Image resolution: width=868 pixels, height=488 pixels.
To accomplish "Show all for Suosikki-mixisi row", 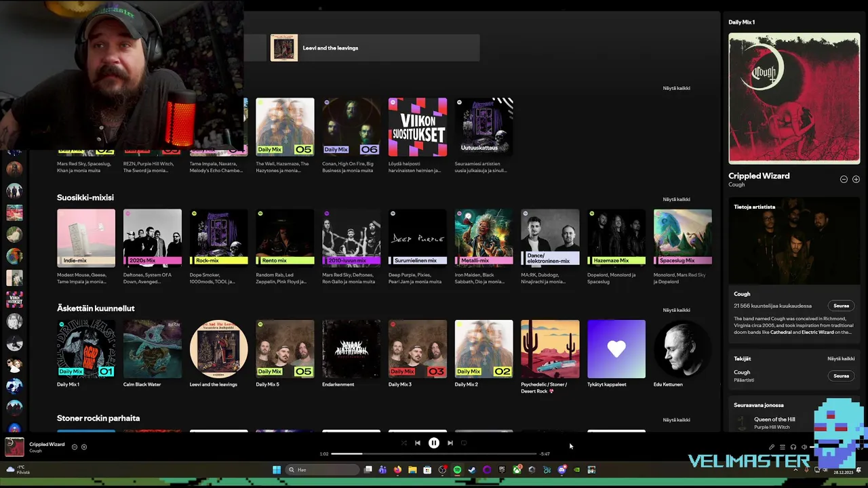I will 676,199.
